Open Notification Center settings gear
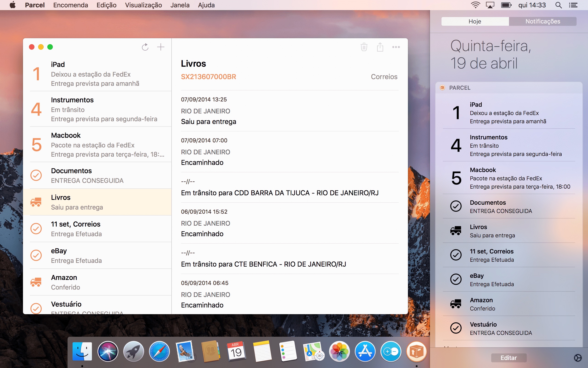The height and width of the screenshot is (368, 588). [578, 358]
